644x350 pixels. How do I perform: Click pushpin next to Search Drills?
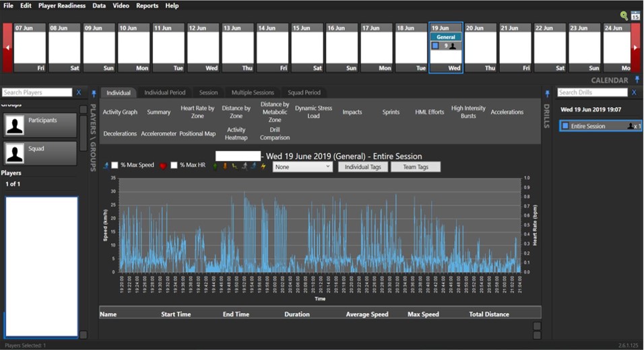pyautogui.click(x=548, y=93)
